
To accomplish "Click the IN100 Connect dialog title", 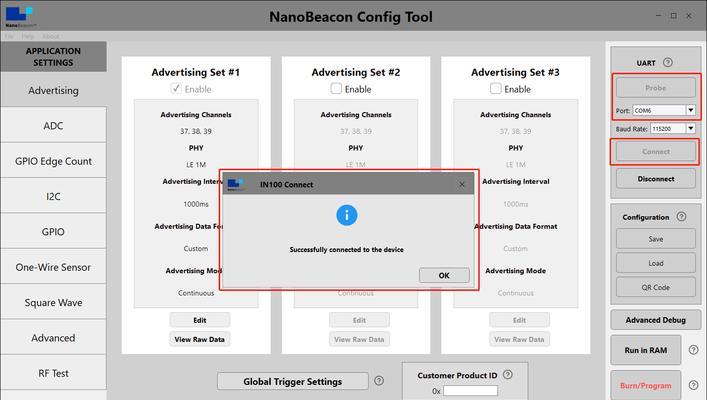I will [x=286, y=184].
